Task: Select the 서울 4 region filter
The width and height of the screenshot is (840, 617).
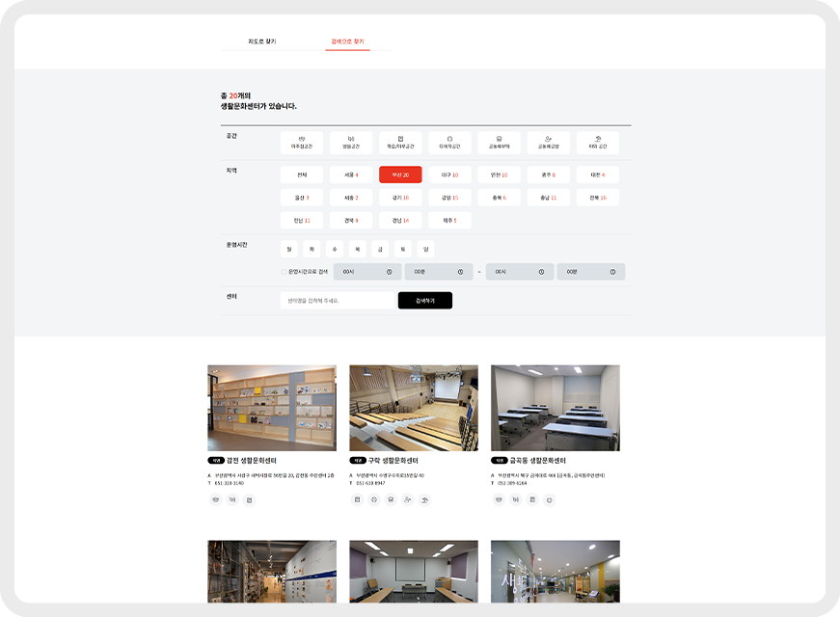Action: coord(351,174)
